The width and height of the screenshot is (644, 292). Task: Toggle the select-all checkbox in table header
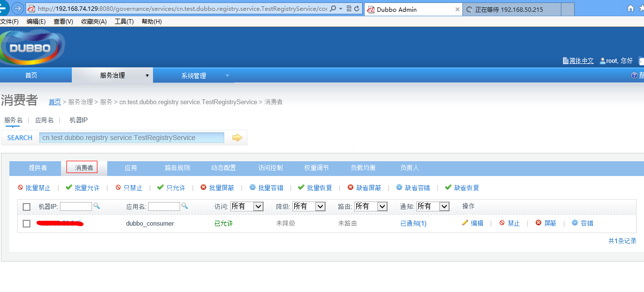(27, 207)
